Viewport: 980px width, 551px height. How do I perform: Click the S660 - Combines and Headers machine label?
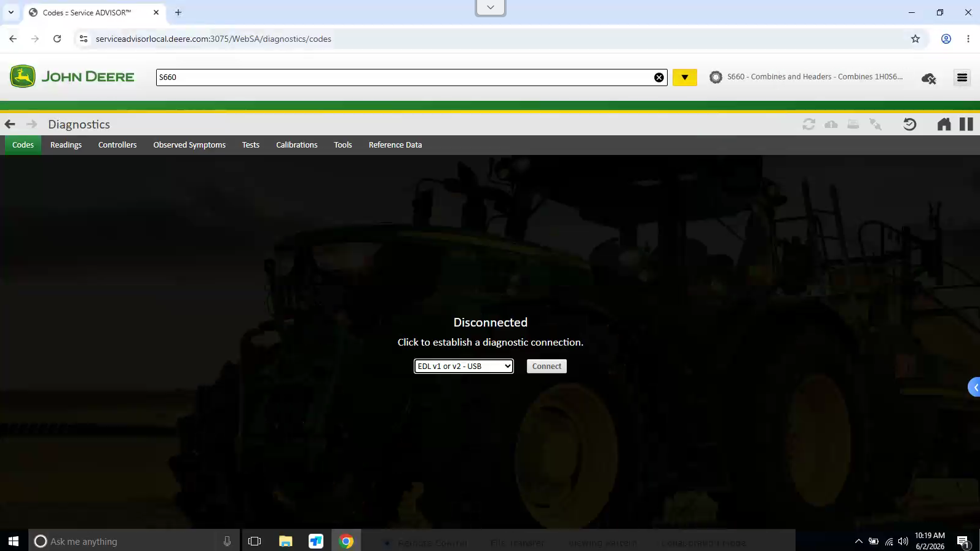coord(815,77)
